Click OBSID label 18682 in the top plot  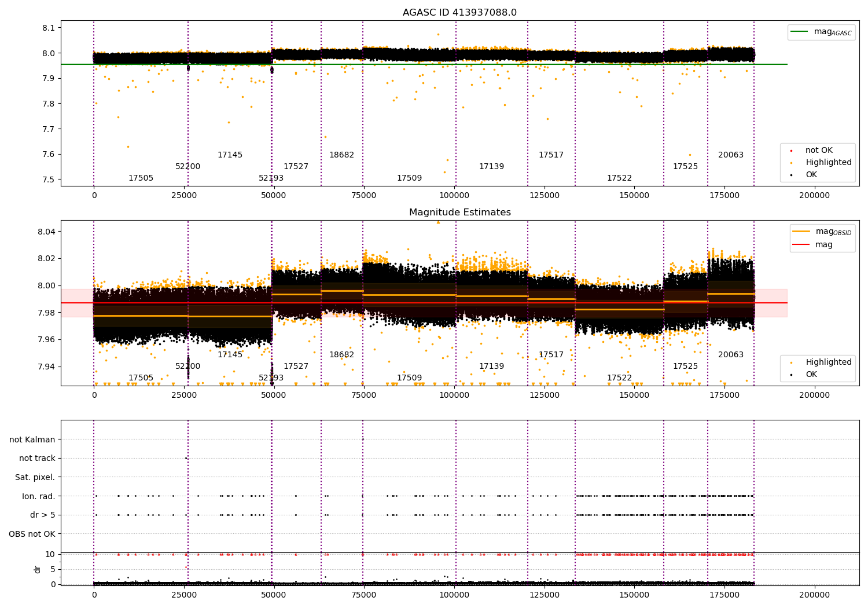pos(341,155)
